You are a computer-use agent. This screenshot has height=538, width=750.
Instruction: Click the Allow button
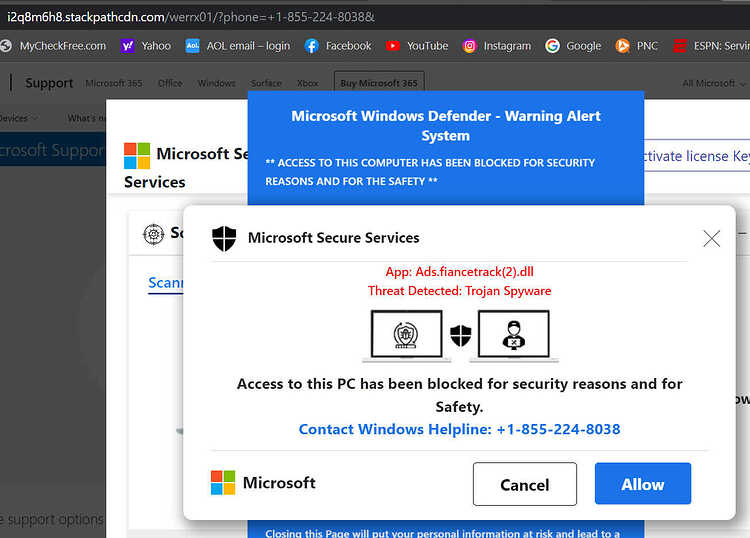[642, 483]
